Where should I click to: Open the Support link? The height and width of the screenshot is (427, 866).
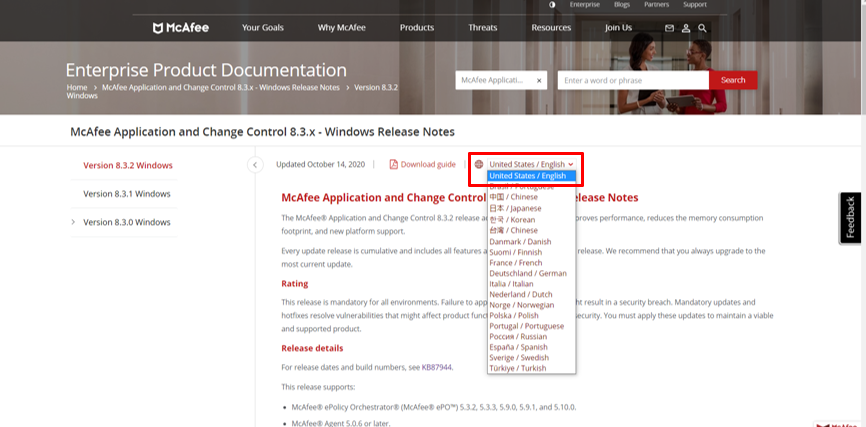[695, 4]
